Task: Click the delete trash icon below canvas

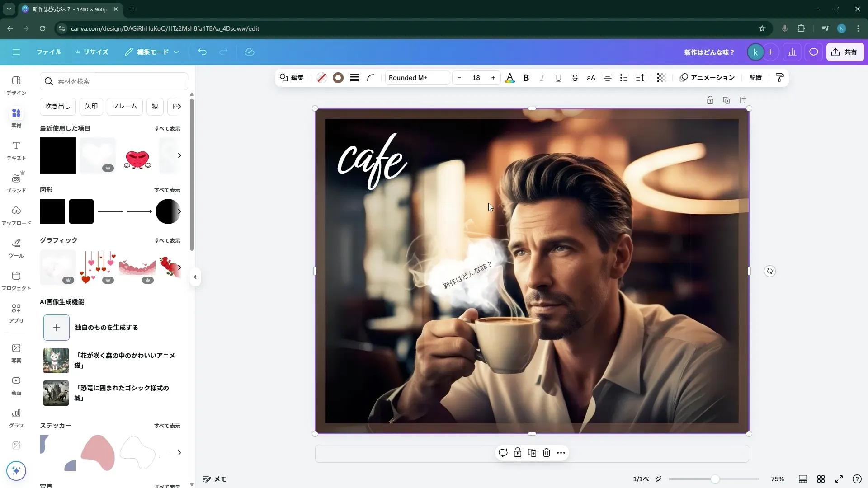Action: 546,453
